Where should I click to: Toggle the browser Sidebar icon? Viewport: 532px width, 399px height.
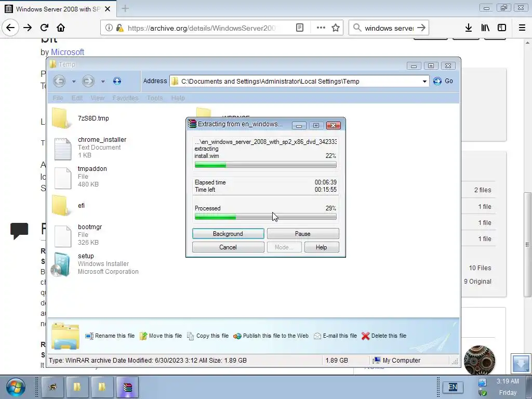pyautogui.click(x=502, y=28)
